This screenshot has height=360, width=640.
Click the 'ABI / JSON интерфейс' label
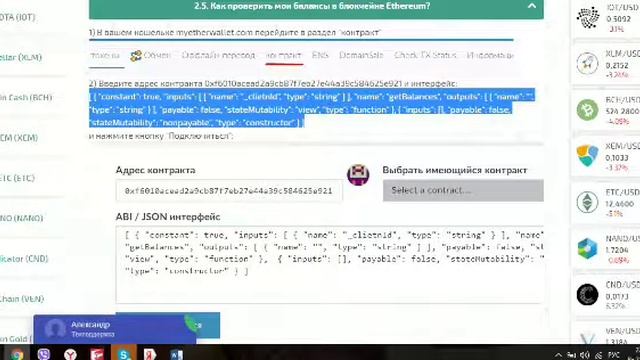168,217
